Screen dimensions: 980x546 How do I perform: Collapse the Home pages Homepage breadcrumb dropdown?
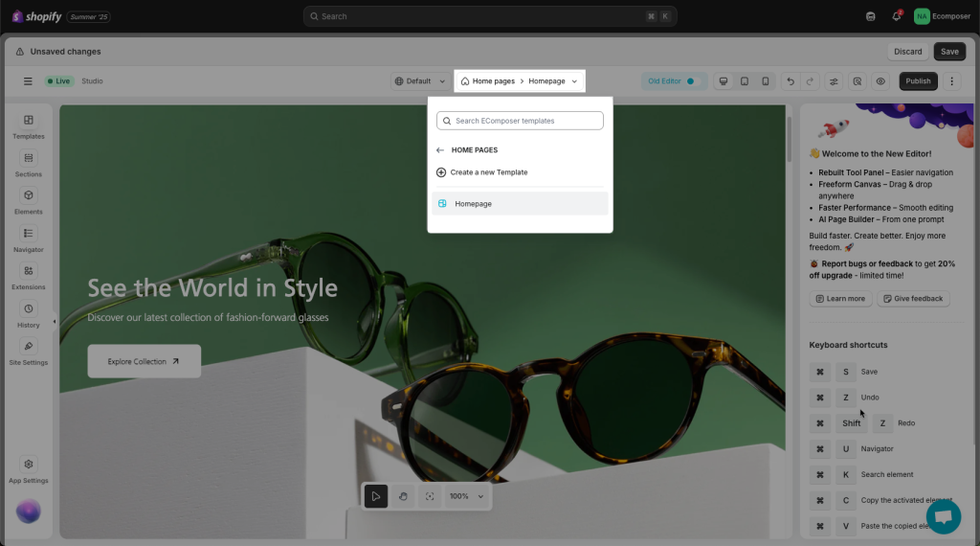point(520,81)
